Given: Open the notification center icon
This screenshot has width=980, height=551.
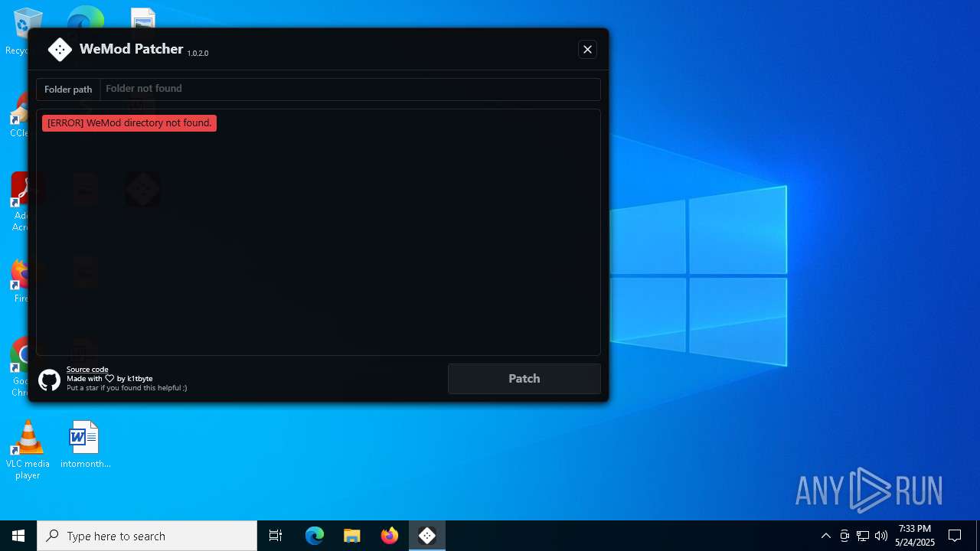Looking at the screenshot, I should pos(955,536).
